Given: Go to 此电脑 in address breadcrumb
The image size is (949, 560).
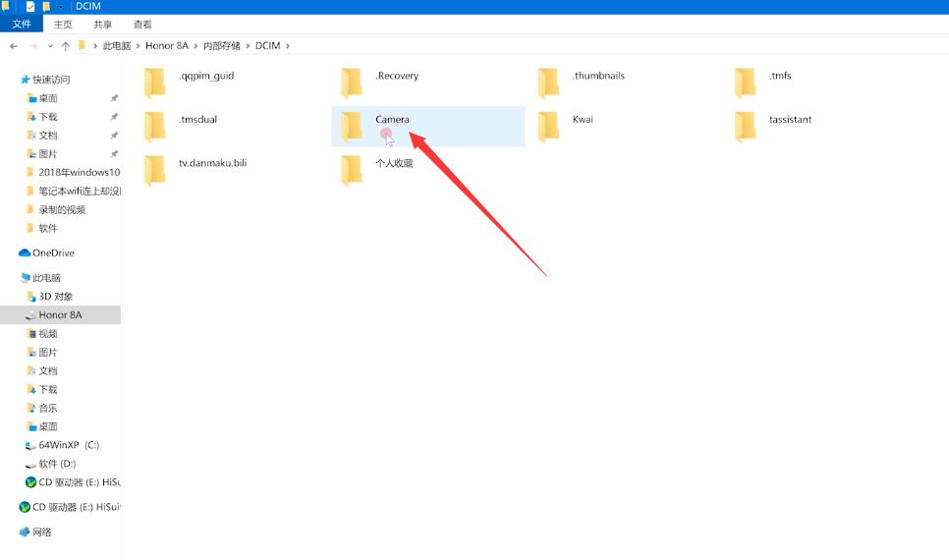Looking at the screenshot, I should pyautogui.click(x=117, y=45).
